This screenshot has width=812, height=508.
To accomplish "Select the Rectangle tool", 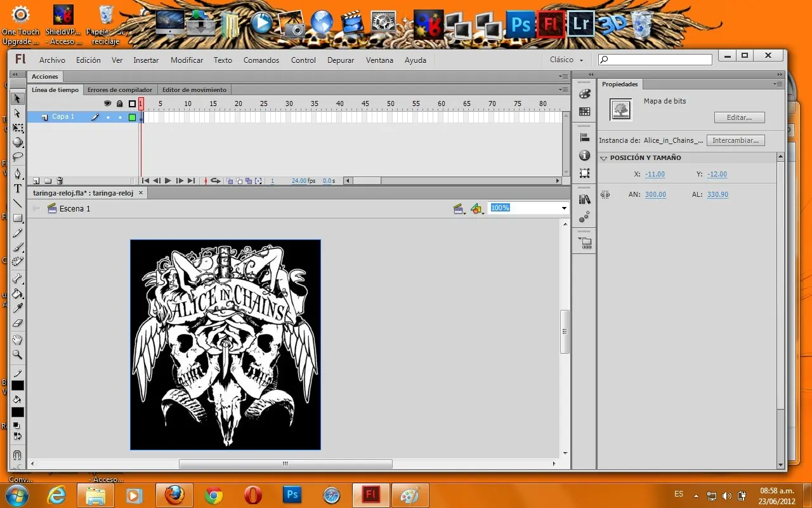I will point(18,218).
